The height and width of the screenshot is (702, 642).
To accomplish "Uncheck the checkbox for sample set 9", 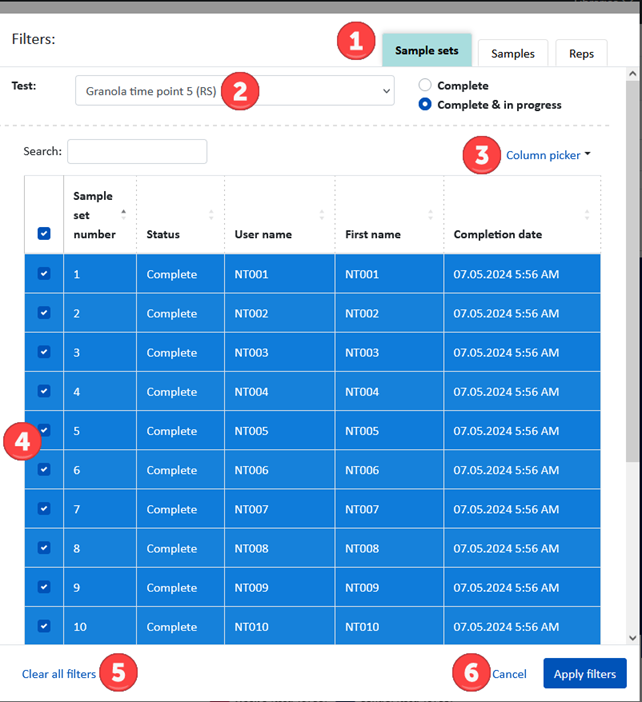I will click(44, 587).
